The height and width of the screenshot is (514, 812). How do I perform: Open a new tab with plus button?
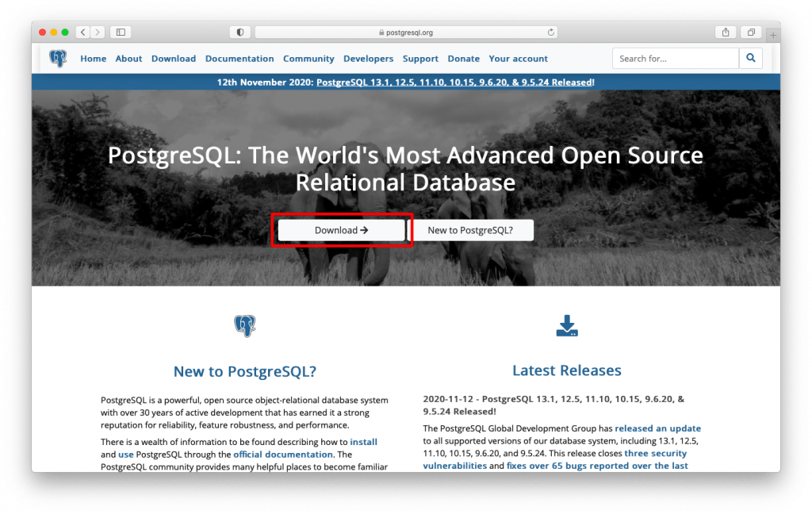772,35
